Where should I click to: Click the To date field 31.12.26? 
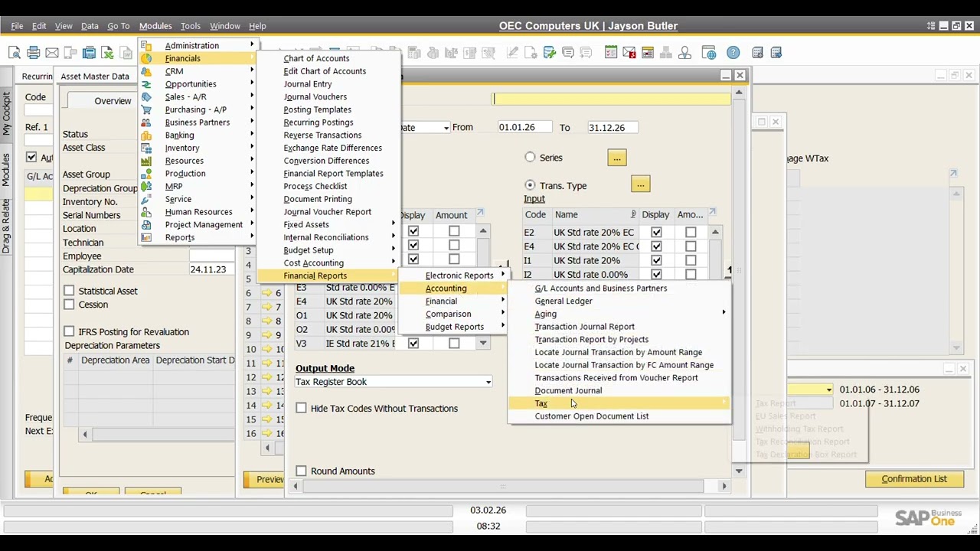[x=612, y=128]
